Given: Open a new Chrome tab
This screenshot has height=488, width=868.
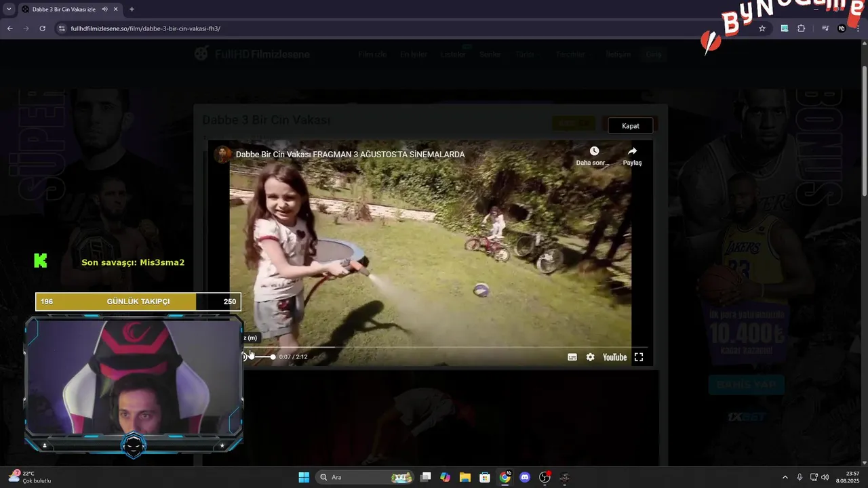Looking at the screenshot, I should [x=132, y=9].
